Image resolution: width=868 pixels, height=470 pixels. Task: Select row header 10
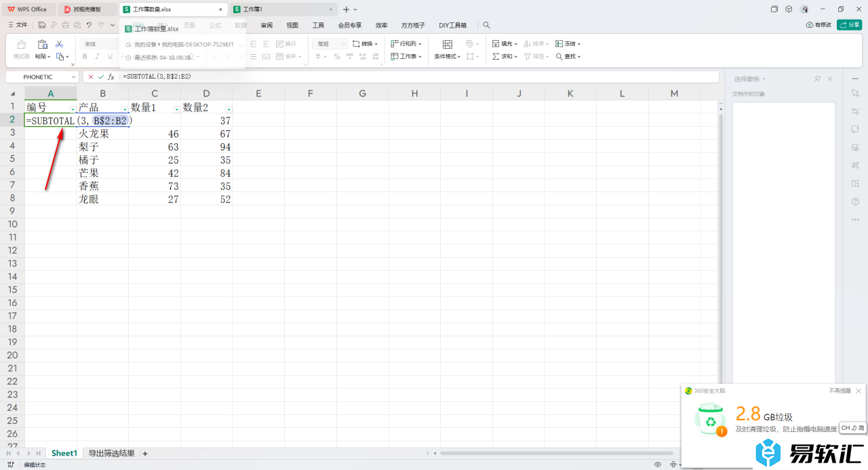click(x=12, y=224)
